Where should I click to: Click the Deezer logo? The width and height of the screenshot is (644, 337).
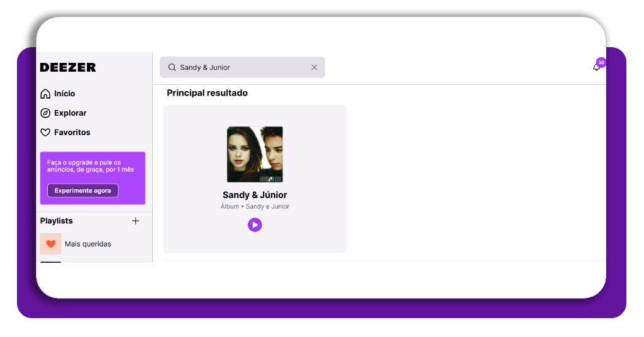[68, 67]
